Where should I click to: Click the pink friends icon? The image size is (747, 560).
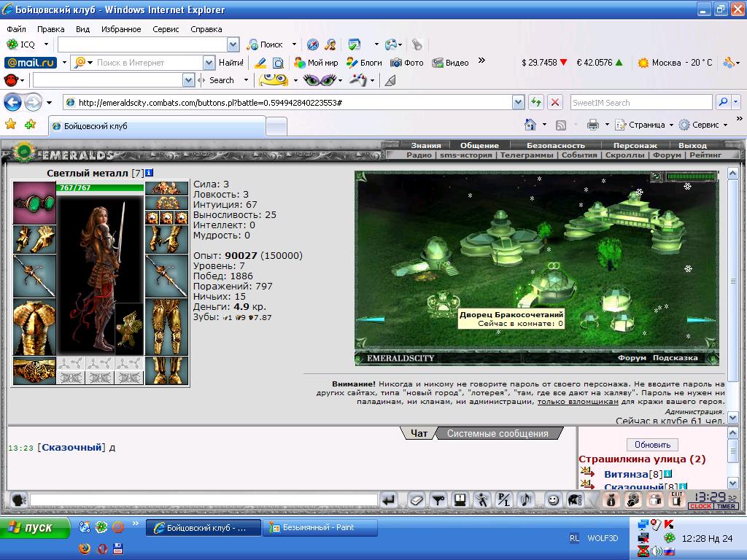(655, 499)
